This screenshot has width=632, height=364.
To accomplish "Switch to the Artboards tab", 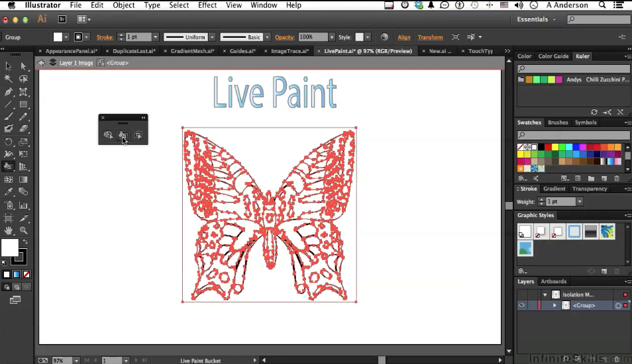I will click(x=553, y=281).
